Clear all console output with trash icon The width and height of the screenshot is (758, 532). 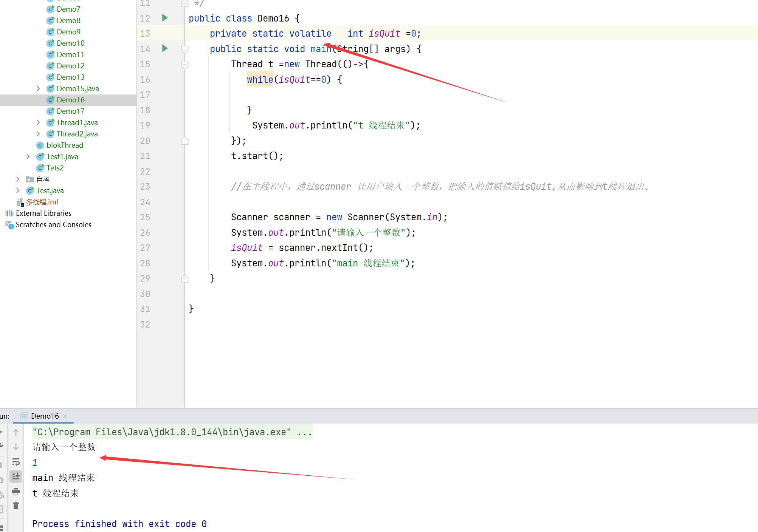tap(16, 506)
